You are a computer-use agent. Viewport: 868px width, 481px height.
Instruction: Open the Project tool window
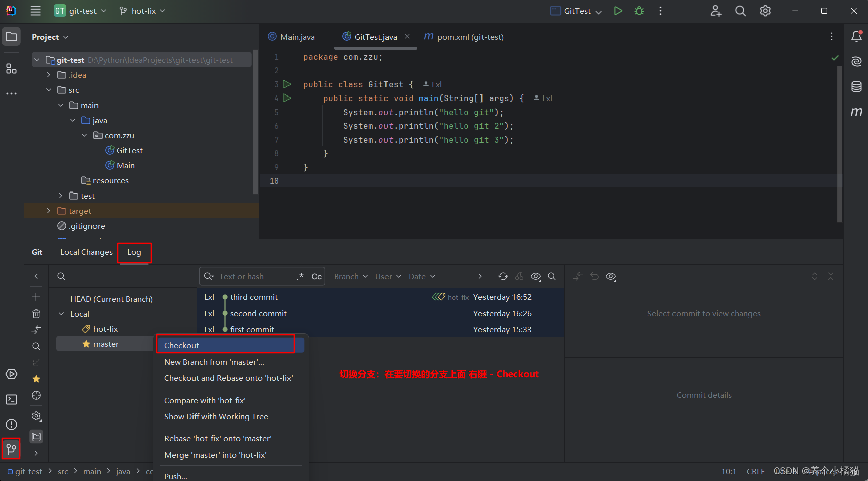click(x=11, y=36)
